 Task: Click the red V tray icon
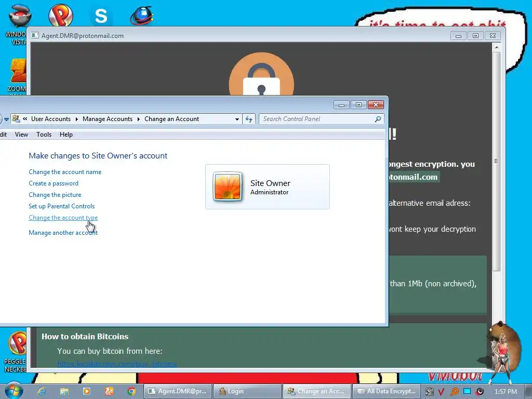(x=441, y=392)
